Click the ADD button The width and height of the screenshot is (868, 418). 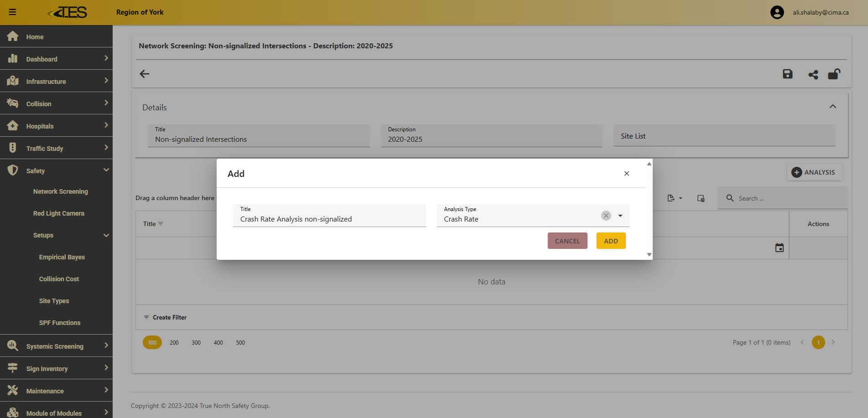(x=611, y=241)
